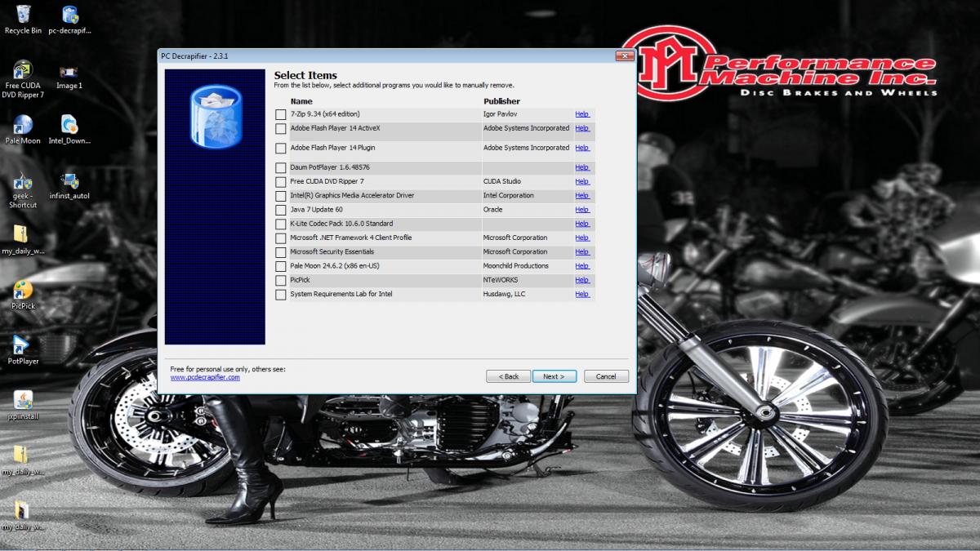Select the 'Oracle' publisher text

pos(492,210)
